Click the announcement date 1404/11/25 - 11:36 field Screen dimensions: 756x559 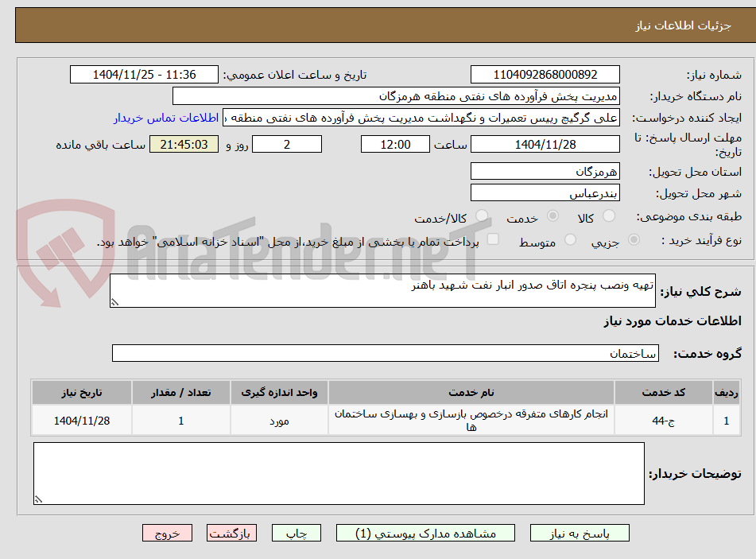144,75
